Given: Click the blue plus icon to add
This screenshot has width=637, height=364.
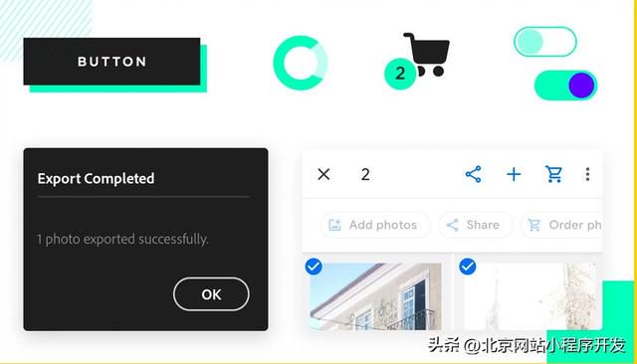Looking at the screenshot, I should 514,174.
